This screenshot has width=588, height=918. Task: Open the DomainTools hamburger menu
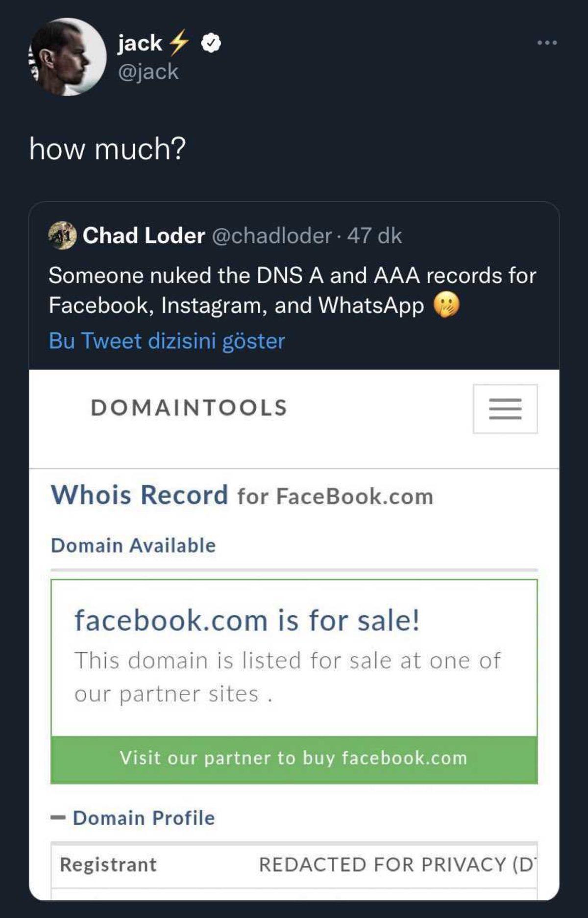point(505,408)
